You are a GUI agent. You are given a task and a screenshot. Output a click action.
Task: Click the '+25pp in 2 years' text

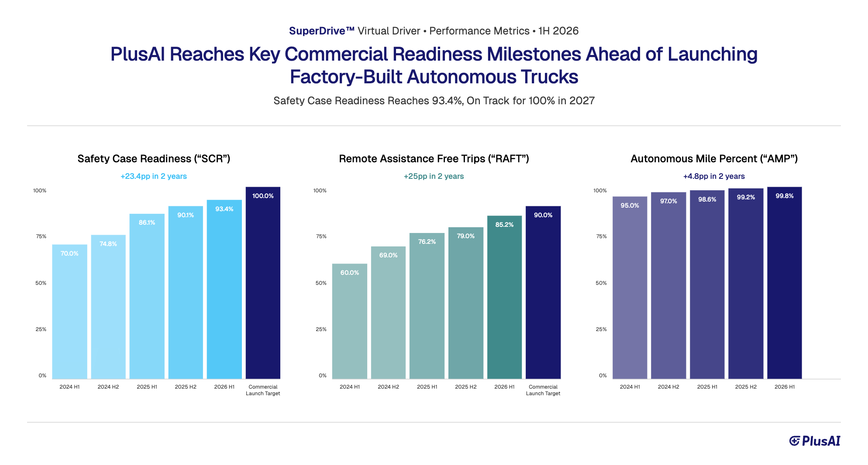coord(434,176)
